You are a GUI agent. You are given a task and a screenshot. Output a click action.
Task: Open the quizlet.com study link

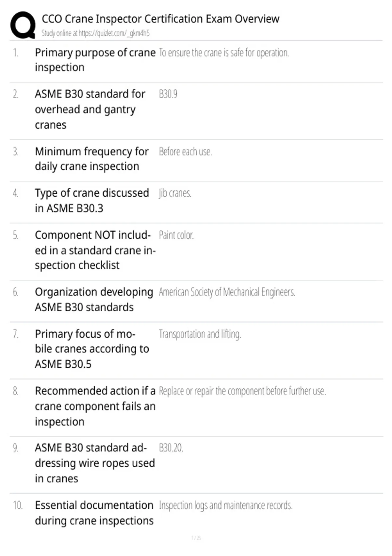114,33
